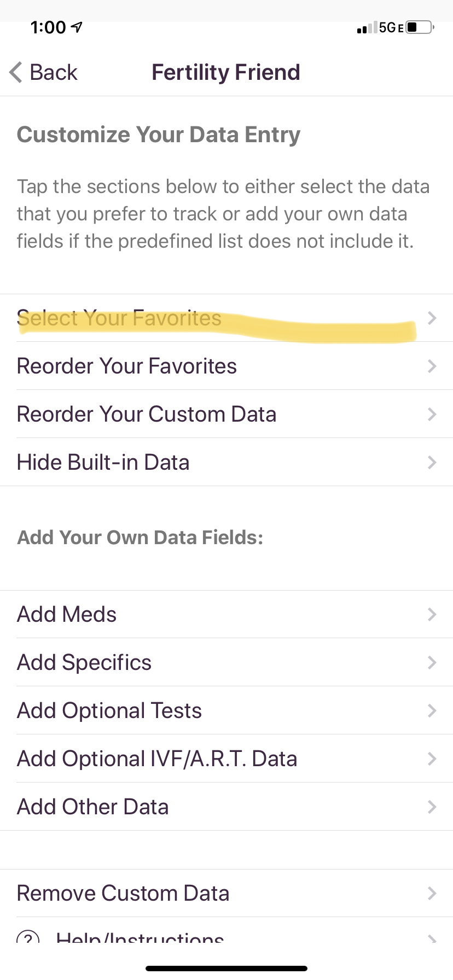The height and width of the screenshot is (980, 453).
Task: Tap chevron next to Add Optional IVF/A.R.T. Data
Action: [x=432, y=759]
